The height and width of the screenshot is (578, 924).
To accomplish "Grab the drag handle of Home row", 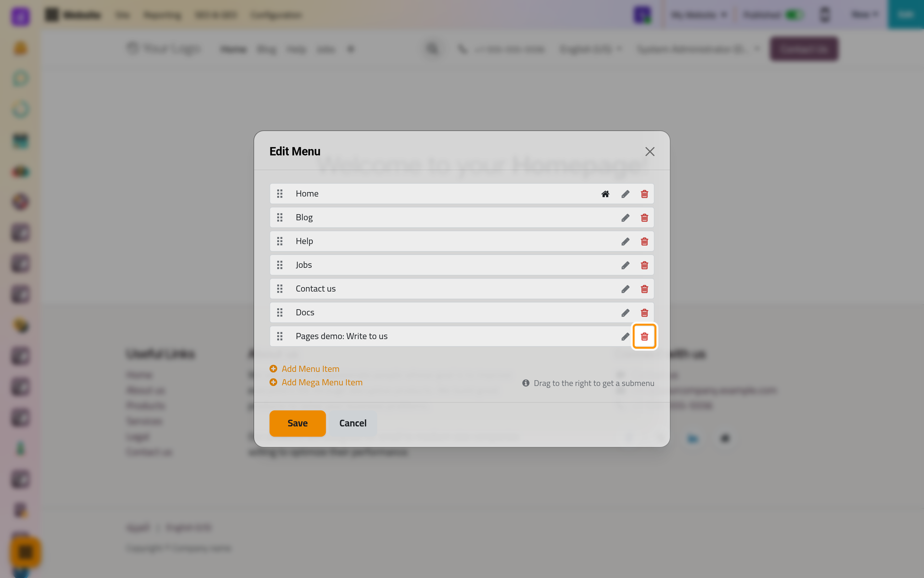I will 280,194.
